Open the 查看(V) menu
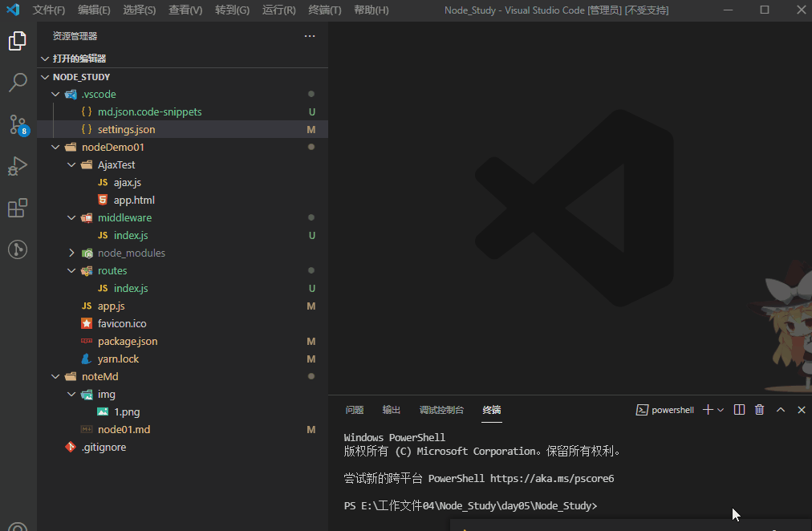This screenshot has height=531, width=812. pos(185,10)
